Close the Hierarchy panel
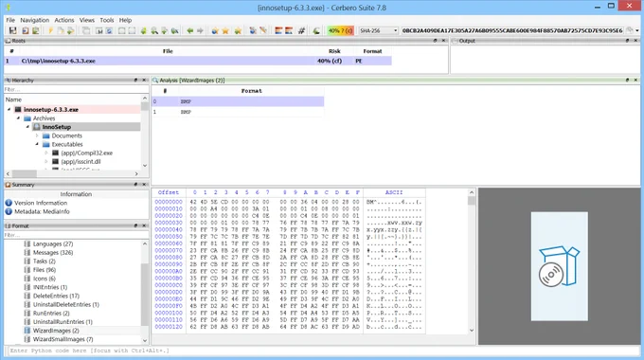 click(x=144, y=81)
